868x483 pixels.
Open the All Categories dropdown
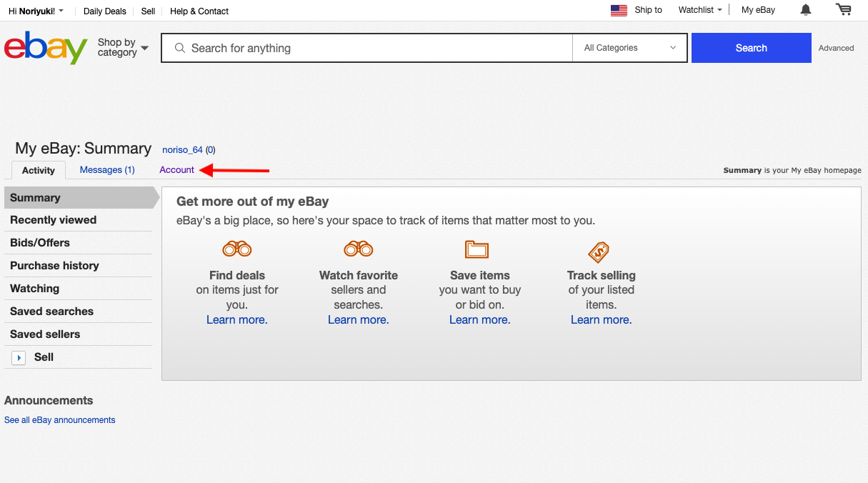point(629,48)
